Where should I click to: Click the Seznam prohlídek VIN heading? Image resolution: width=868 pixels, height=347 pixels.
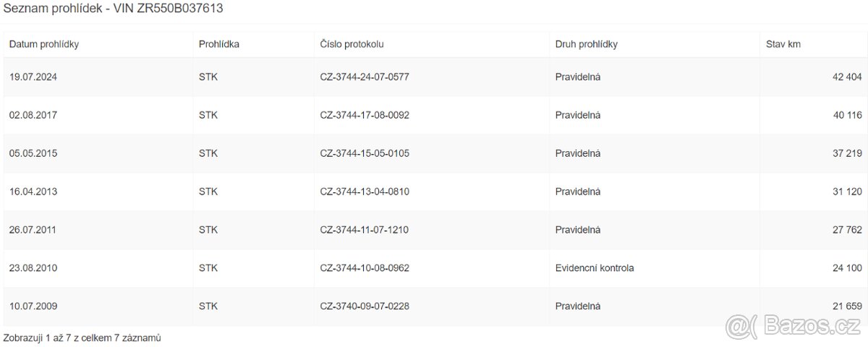pos(113,9)
